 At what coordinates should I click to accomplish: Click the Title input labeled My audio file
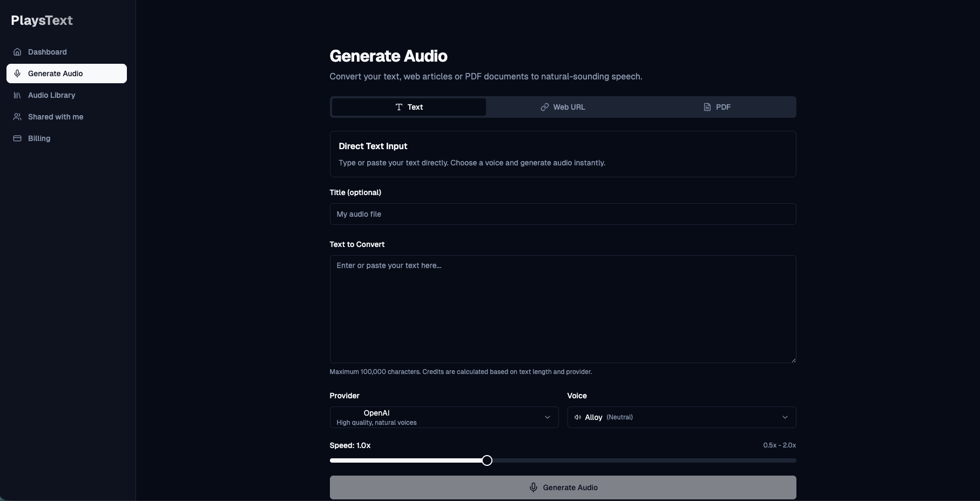click(563, 214)
